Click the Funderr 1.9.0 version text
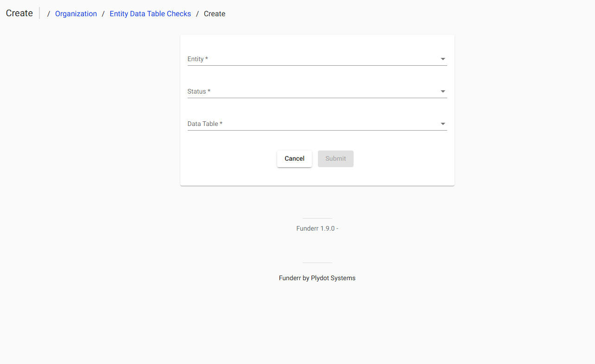The width and height of the screenshot is (595, 364). tap(317, 228)
